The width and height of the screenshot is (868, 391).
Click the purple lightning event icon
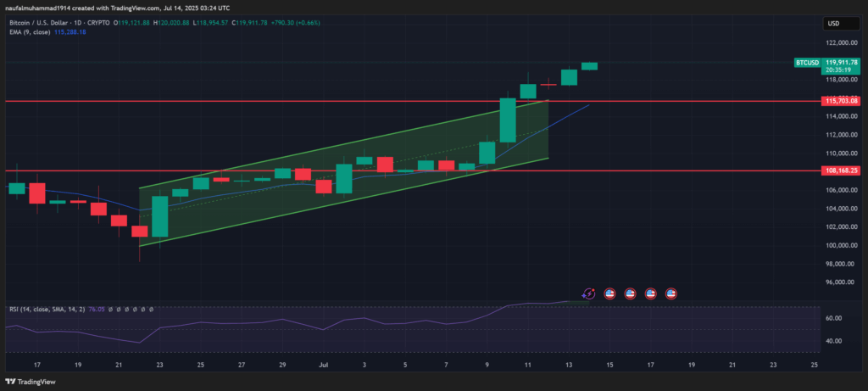coord(589,293)
